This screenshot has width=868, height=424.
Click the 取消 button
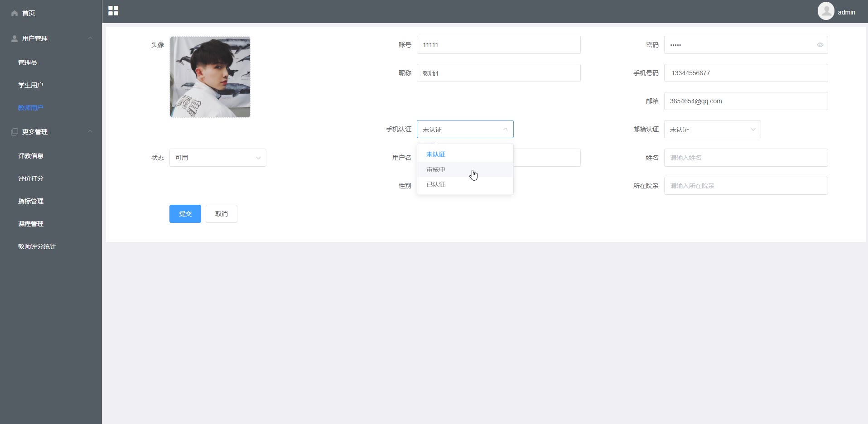222,214
